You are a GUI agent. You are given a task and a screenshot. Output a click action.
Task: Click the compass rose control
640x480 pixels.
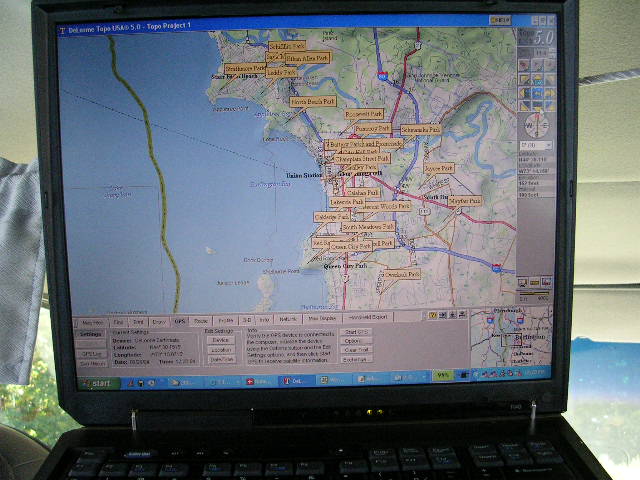535,127
